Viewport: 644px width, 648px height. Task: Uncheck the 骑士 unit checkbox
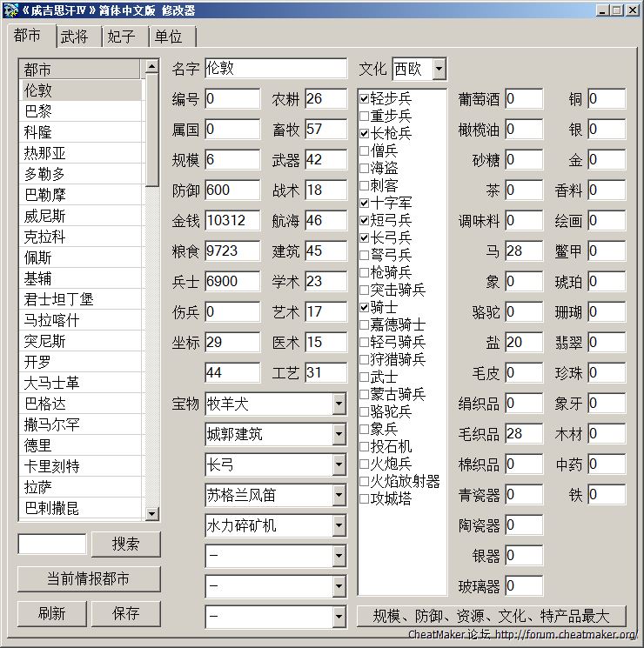point(365,307)
